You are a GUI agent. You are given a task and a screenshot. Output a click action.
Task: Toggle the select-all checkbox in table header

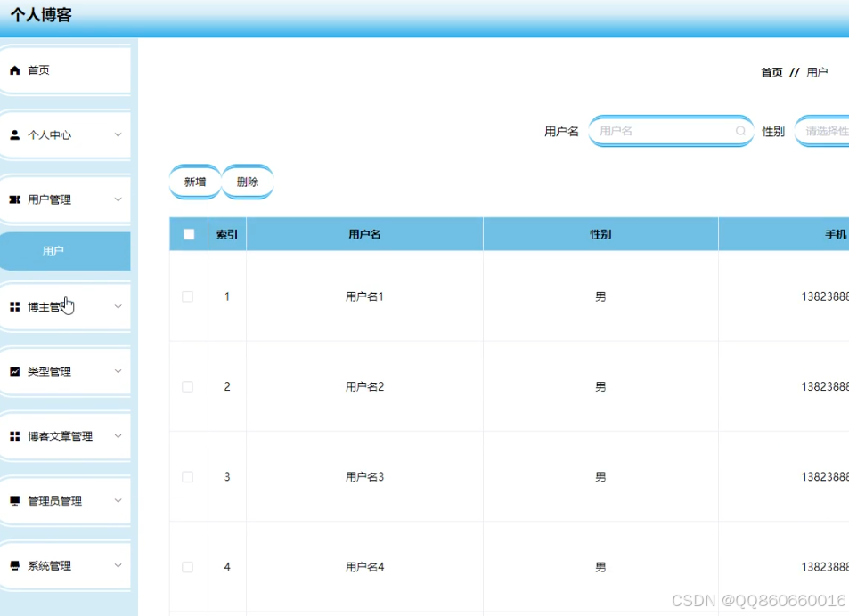(x=189, y=234)
